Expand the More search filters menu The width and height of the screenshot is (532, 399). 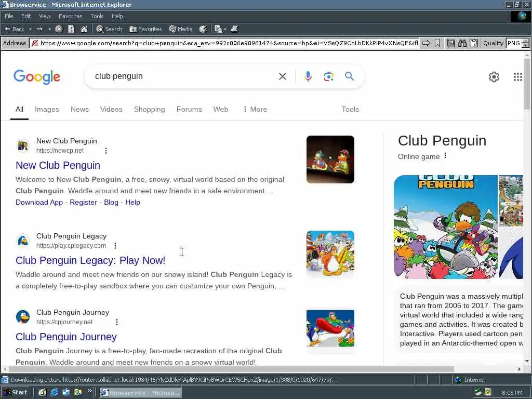coord(255,109)
